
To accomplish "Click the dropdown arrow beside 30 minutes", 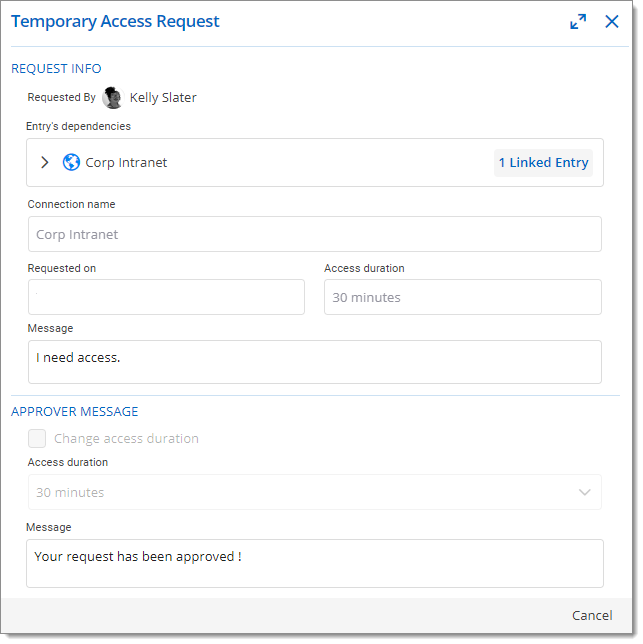I will 584,492.
